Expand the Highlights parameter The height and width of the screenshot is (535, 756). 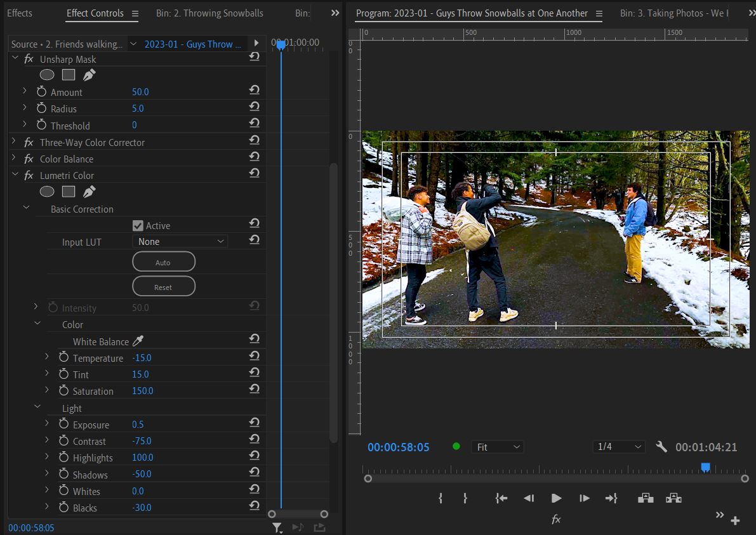(x=47, y=456)
